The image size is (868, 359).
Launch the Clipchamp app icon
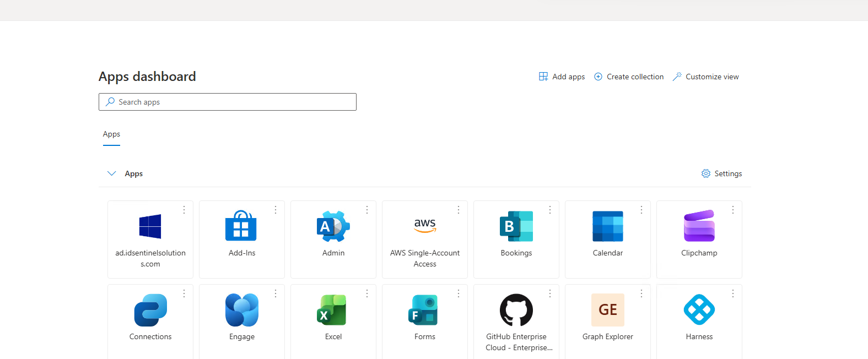pos(699,226)
